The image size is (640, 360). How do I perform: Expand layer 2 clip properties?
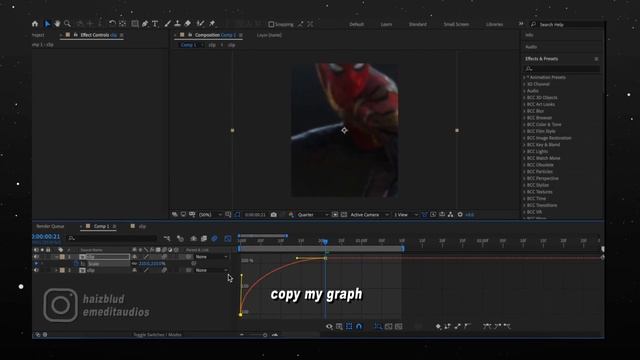point(56,270)
